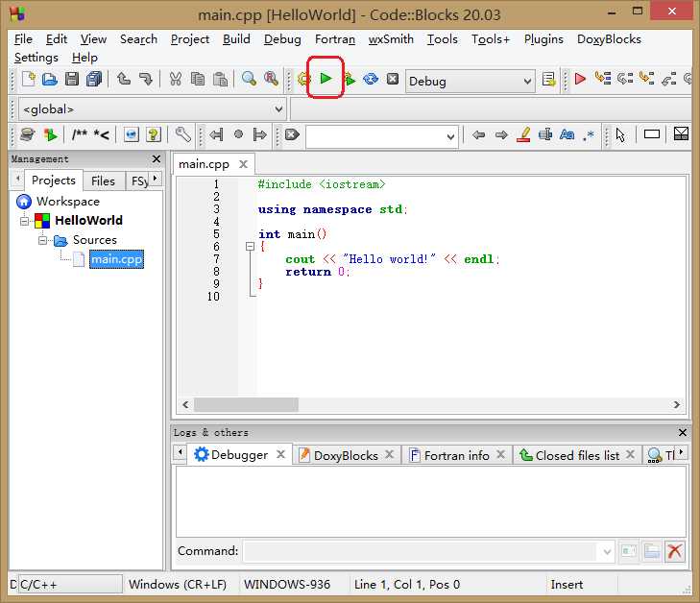700x603 pixels.
Task: Click the Cut scissors icon
Action: point(176,80)
